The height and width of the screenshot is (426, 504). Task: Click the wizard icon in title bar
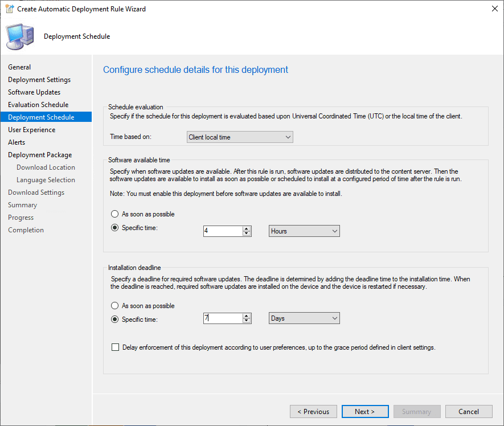tap(9, 9)
